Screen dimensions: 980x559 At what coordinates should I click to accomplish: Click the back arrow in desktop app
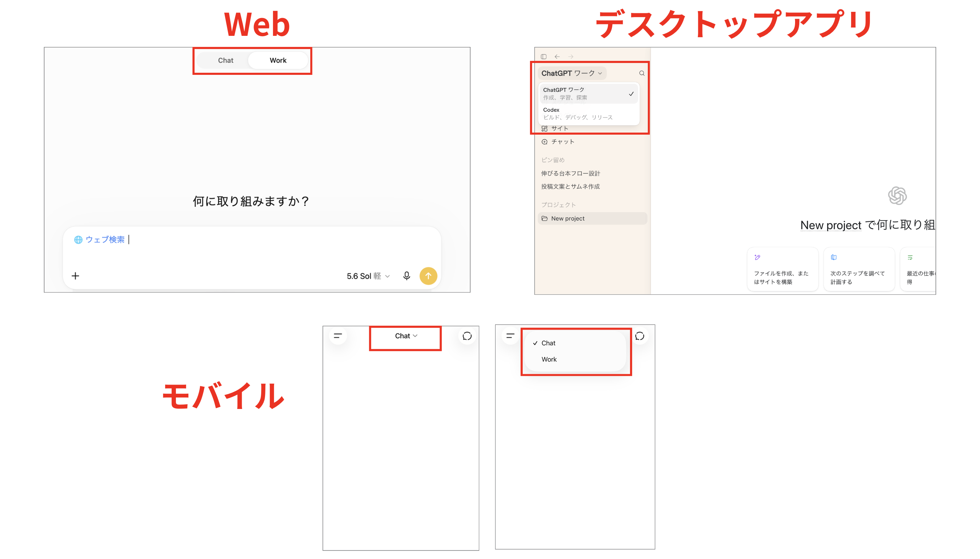(557, 56)
